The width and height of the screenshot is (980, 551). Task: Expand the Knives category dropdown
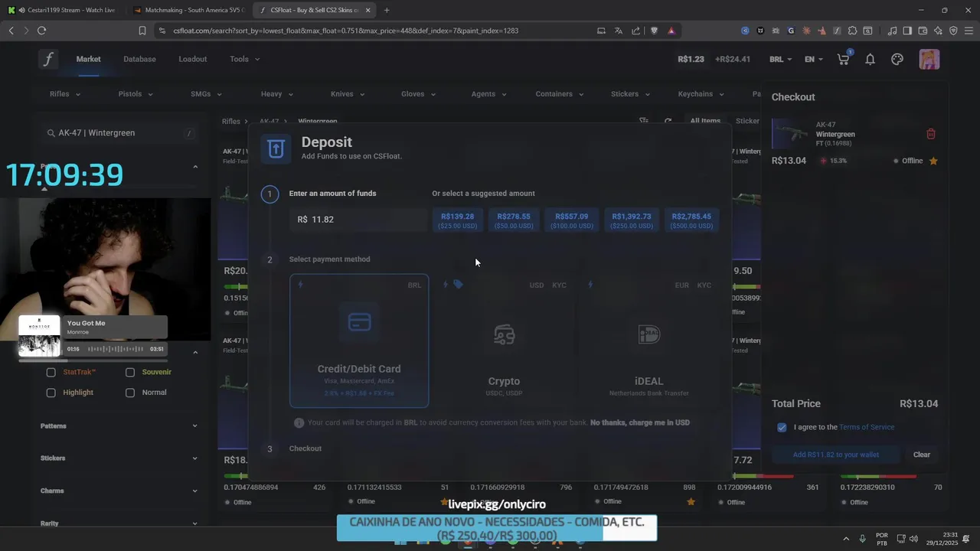tap(348, 94)
